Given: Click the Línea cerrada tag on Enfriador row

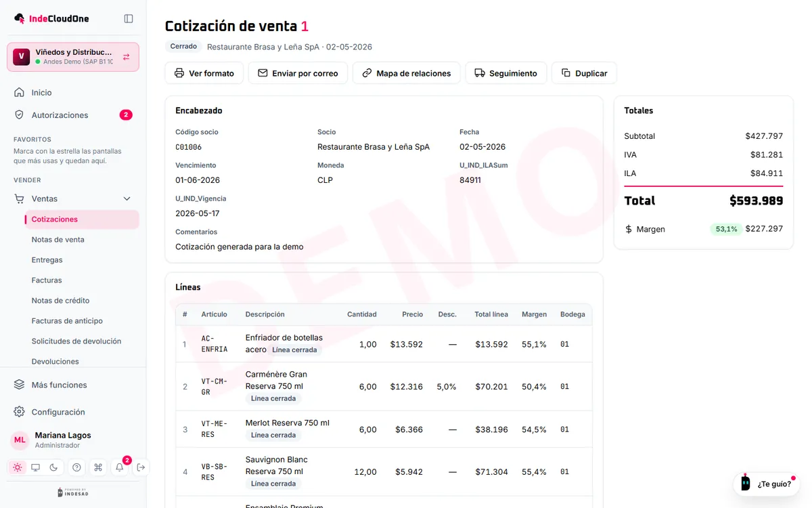Looking at the screenshot, I should point(294,350).
